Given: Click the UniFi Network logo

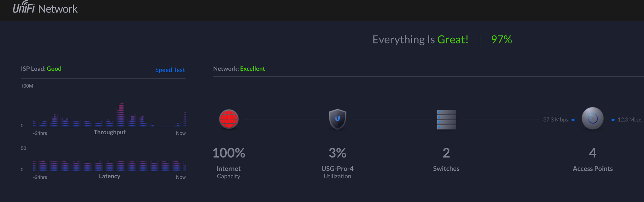Looking at the screenshot, I should (x=45, y=8).
